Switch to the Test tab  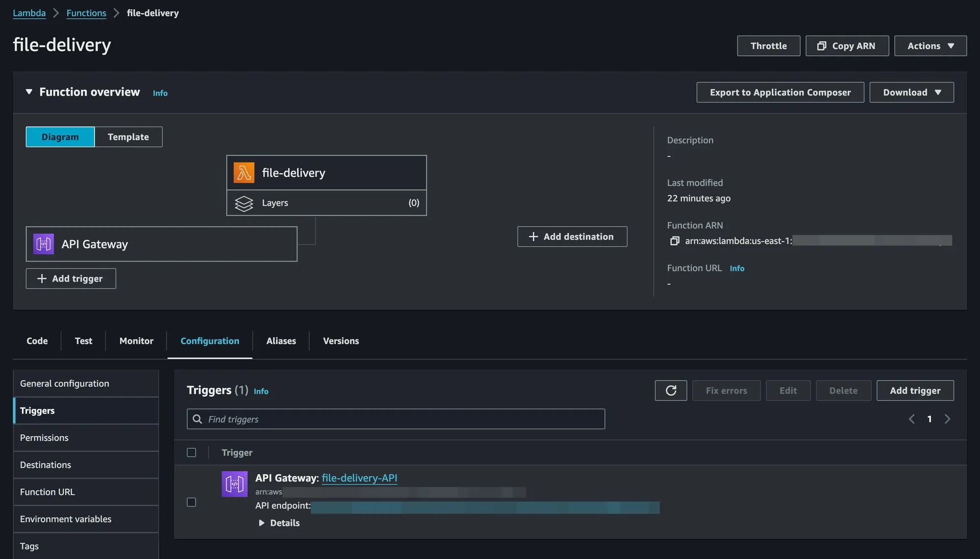point(83,341)
